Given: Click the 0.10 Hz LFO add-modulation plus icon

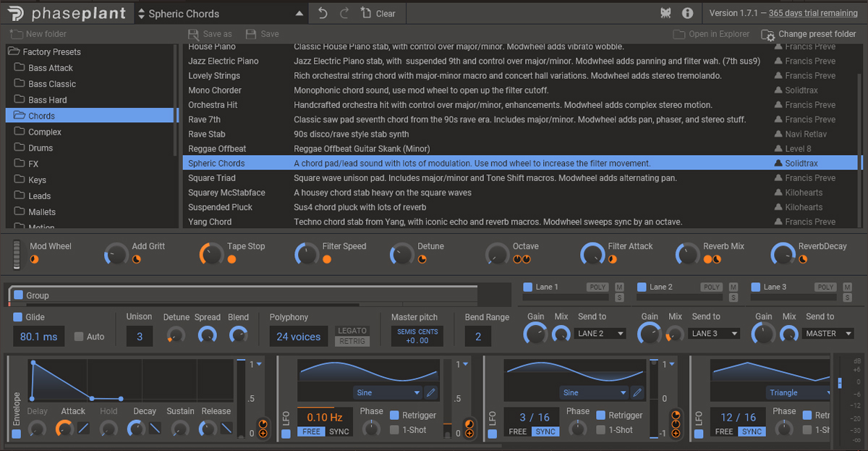Looking at the screenshot, I should pyautogui.click(x=469, y=434).
